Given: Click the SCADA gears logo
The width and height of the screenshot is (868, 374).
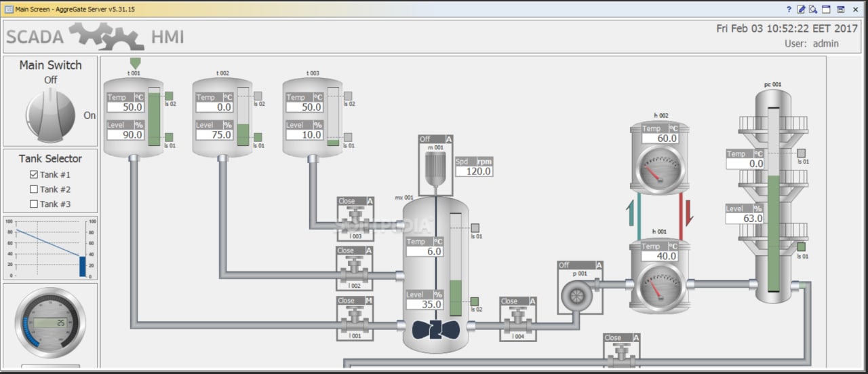Looking at the screenshot, I should (x=106, y=36).
